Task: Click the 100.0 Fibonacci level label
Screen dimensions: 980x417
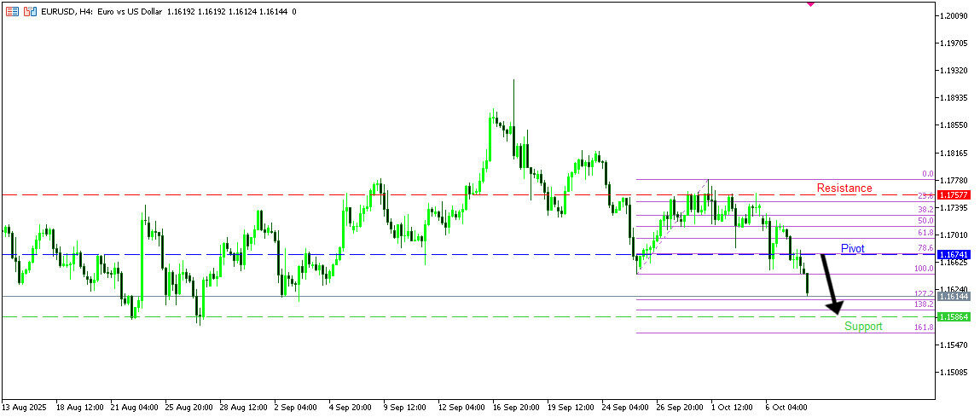Action: click(924, 269)
